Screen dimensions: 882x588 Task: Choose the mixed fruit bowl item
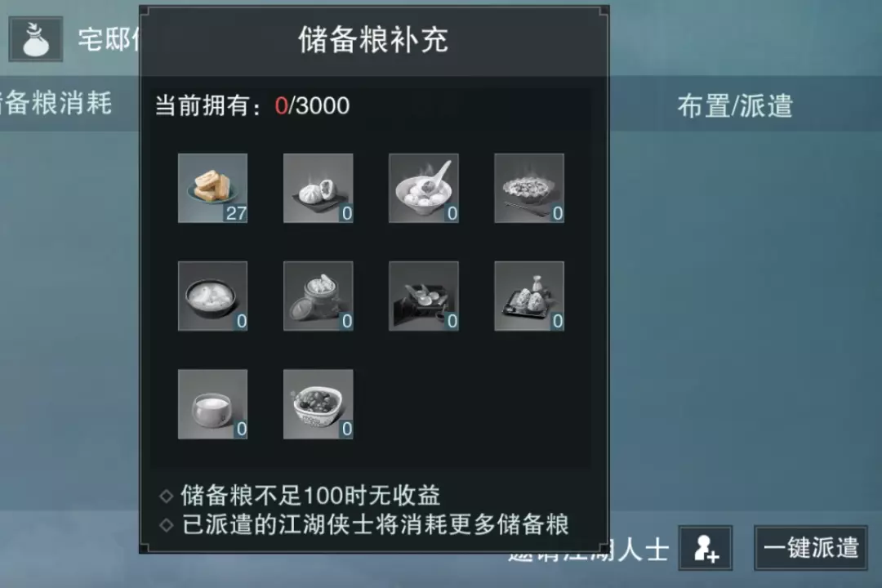click(x=318, y=404)
